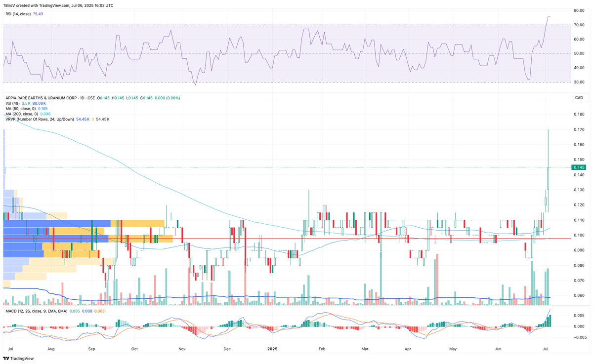The width and height of the screenshot is (593, 364).
Task: Click the 60.00 level on RSI axis
Action: pyautogui.click(x=580, y=39)
